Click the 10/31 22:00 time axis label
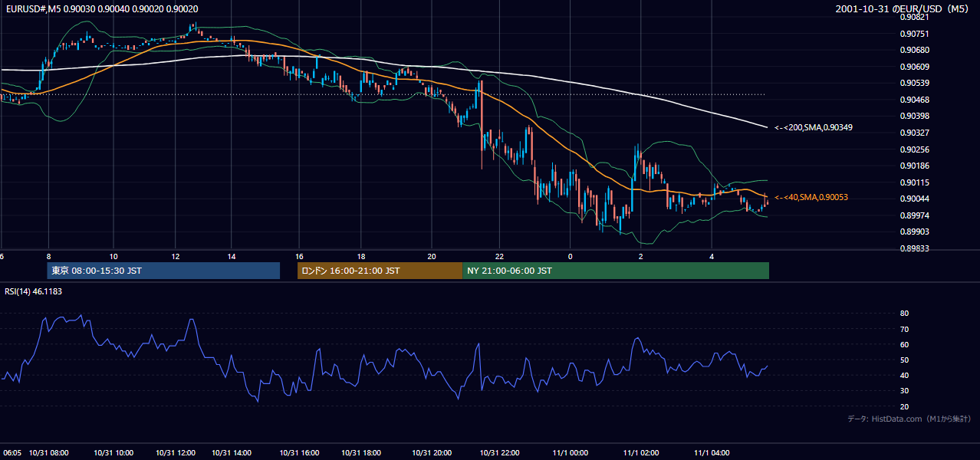Viewport: 980px width, 460px height. click(500, 453)
